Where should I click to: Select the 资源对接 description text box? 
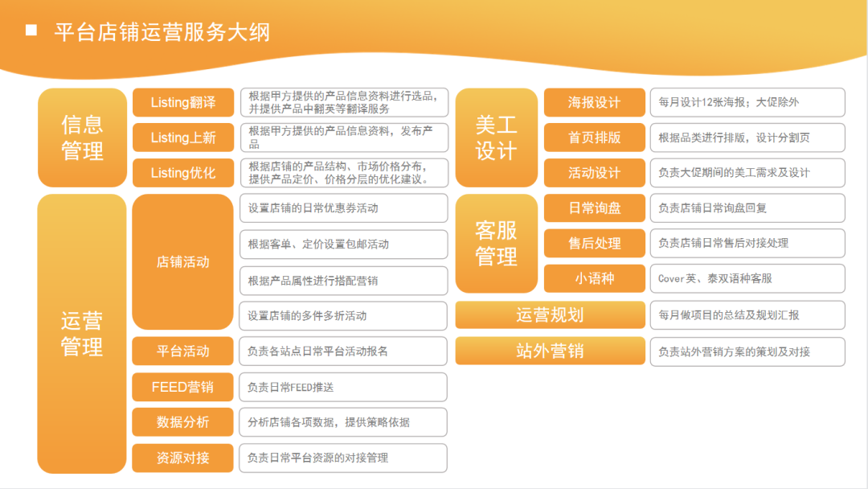343,458
